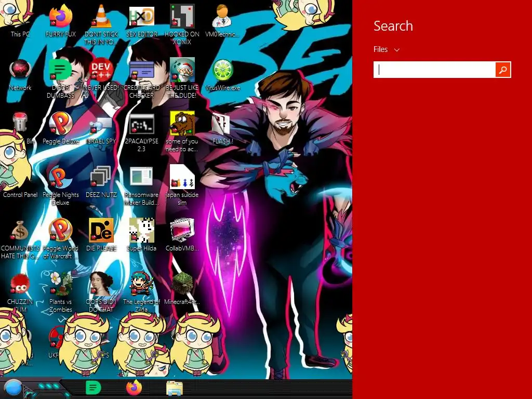The height and width of the screenshot is (399, 532).
Task: Select the D FOR DUMBASS icon
Action: 61,78
